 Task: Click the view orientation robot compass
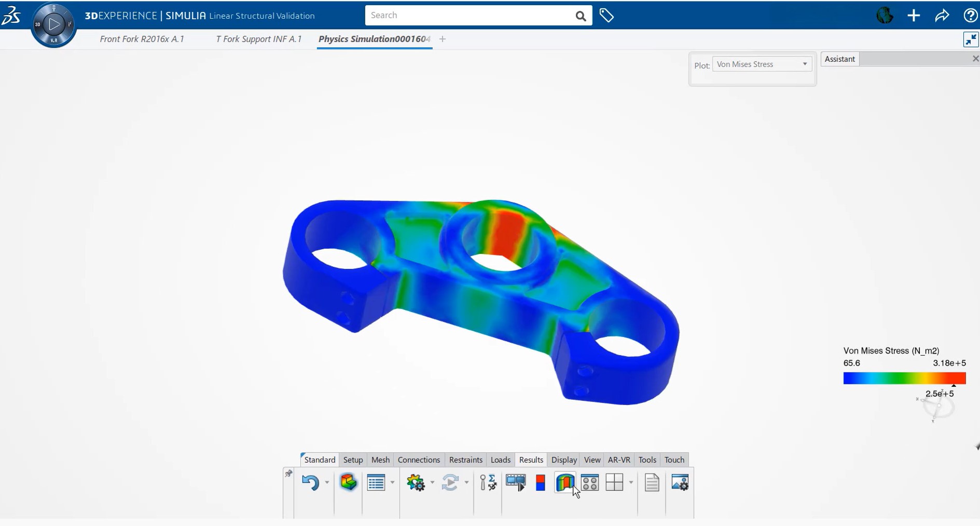(937, 406)
